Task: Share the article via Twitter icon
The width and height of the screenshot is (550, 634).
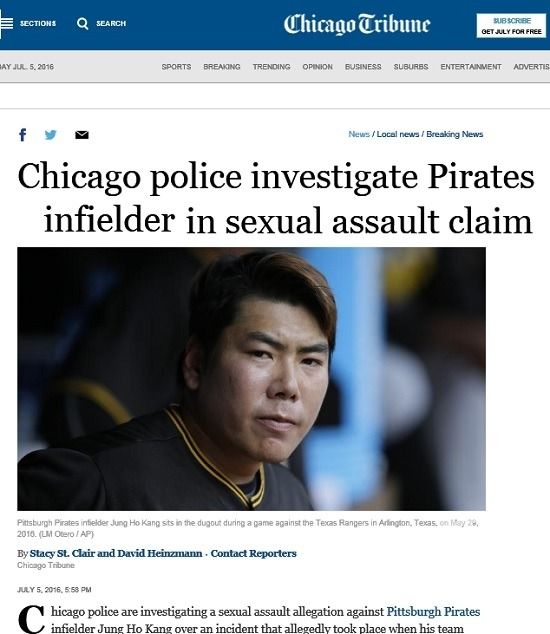Action: point(51,135)
